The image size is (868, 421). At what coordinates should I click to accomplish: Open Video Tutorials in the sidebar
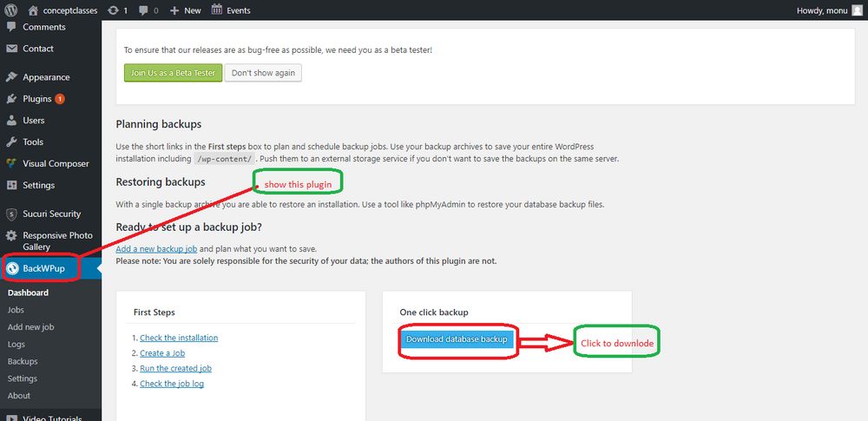(53, 418)
